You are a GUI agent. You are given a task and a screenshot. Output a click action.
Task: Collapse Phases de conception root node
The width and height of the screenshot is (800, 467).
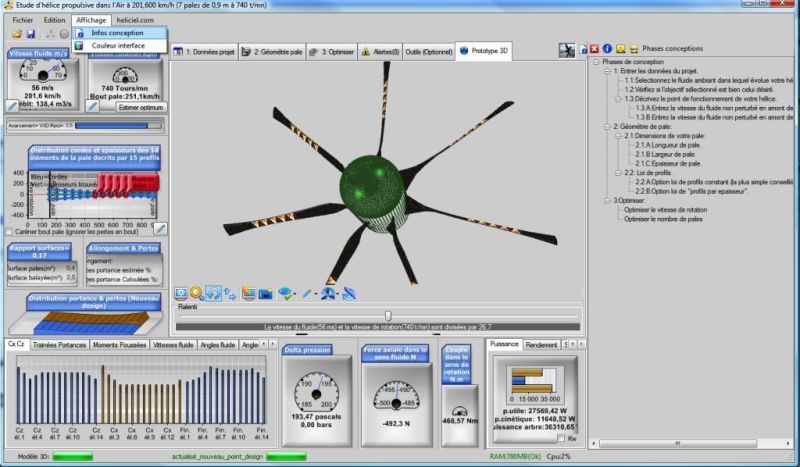click(595, 62)
